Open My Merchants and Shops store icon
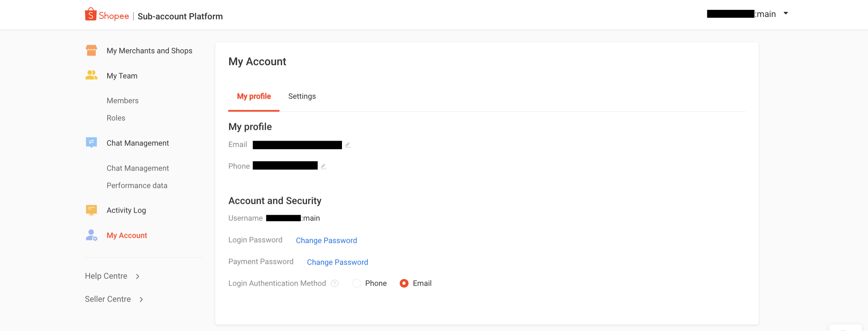The height and width of the screenshot is (331, 868). click(91, 50)
